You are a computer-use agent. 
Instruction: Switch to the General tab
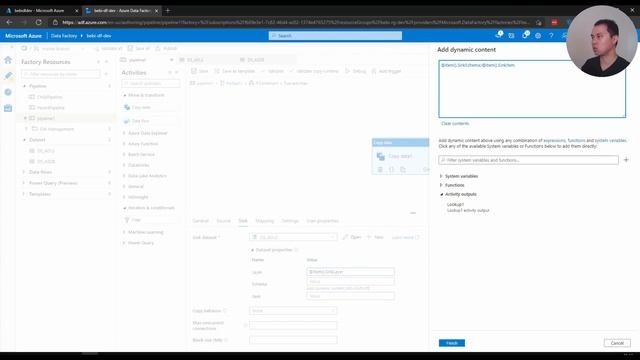click(200, 221)
